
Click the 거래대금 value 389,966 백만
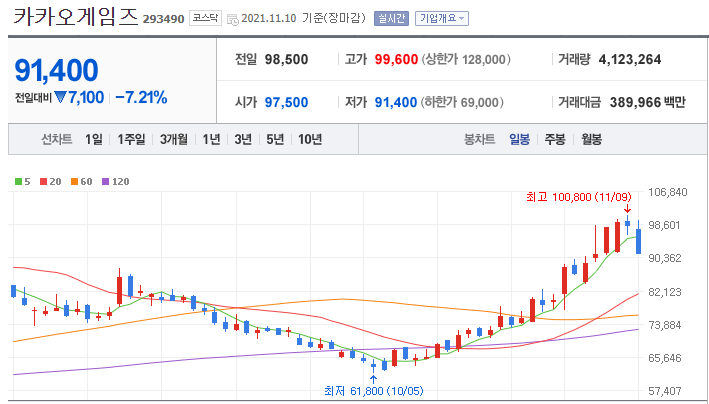click(x=648, y=102)
